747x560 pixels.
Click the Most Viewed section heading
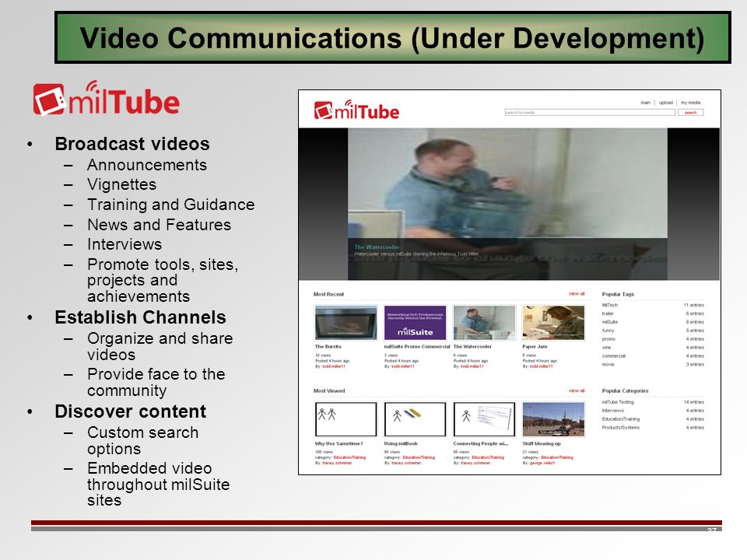(x=329, y=390)
